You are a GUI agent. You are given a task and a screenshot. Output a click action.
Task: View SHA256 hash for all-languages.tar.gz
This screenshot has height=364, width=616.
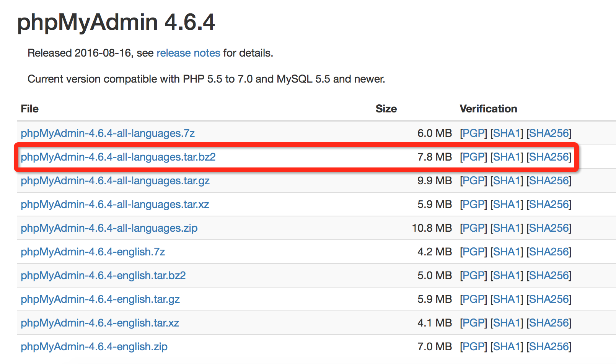(x=549, y=180)
